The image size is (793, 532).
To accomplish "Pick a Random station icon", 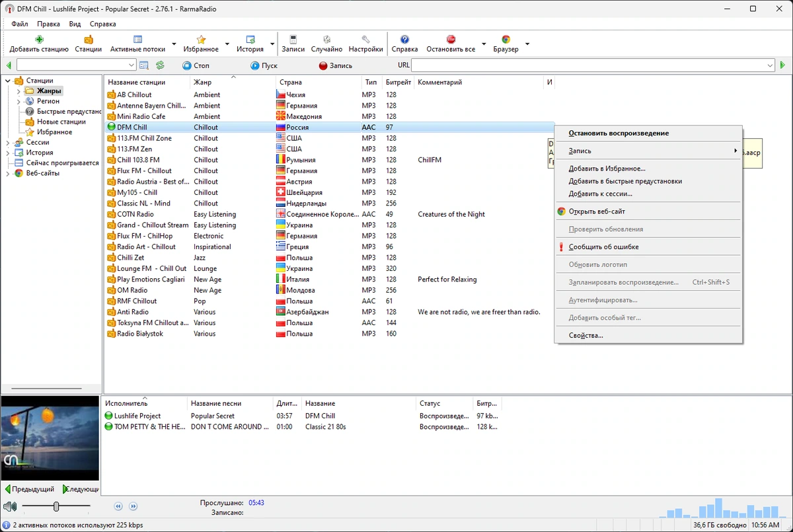I will coord(326,40).
